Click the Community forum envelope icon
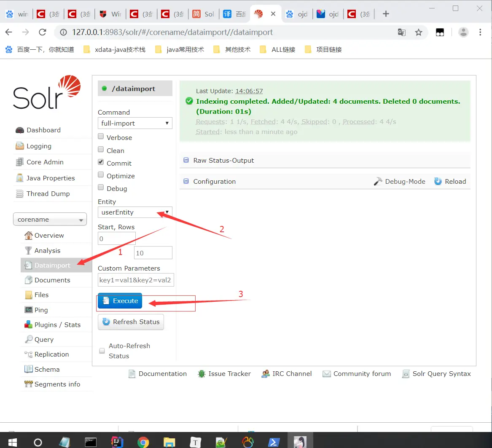Image resolution: width=492 pixels, height=448 pixels. (x=327, y=374)
